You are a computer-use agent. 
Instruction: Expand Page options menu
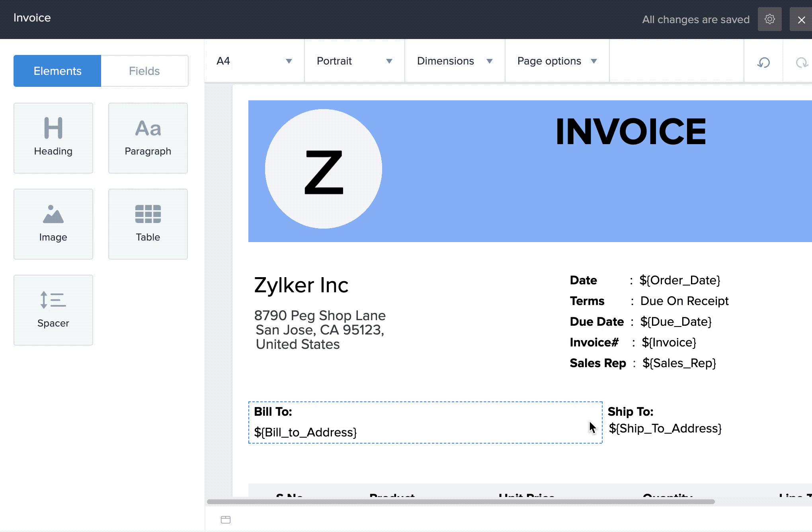[556, 61]
